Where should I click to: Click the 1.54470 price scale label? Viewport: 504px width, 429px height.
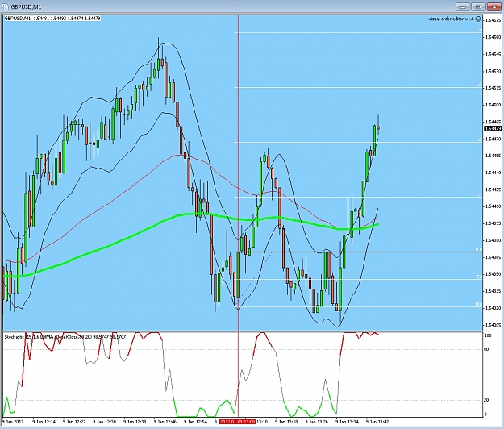pos(494,139)
